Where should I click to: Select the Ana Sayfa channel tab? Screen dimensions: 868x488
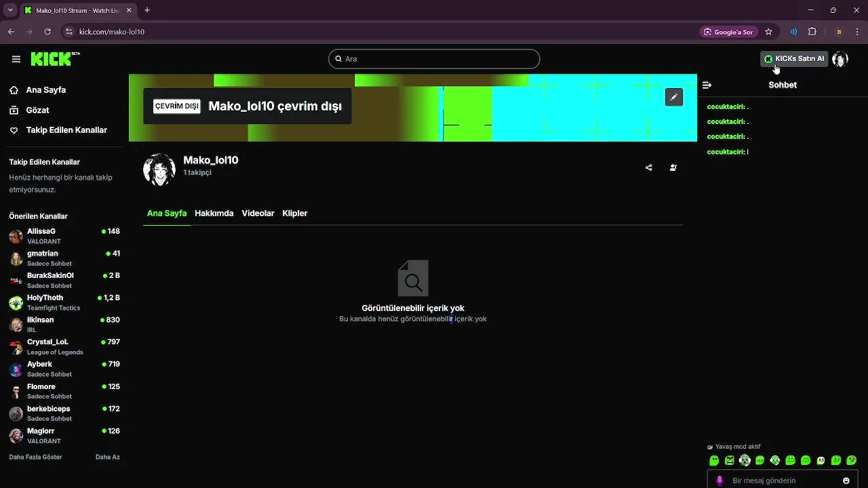click(167, 213)
